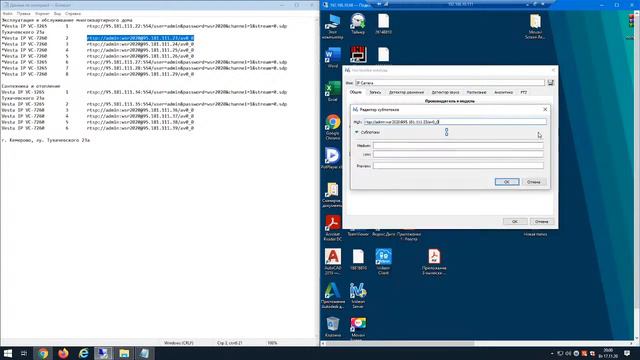Screen dimensions: 640x360
Task: Open the Справка menu in Notepad
Action: tap(73, 13)
